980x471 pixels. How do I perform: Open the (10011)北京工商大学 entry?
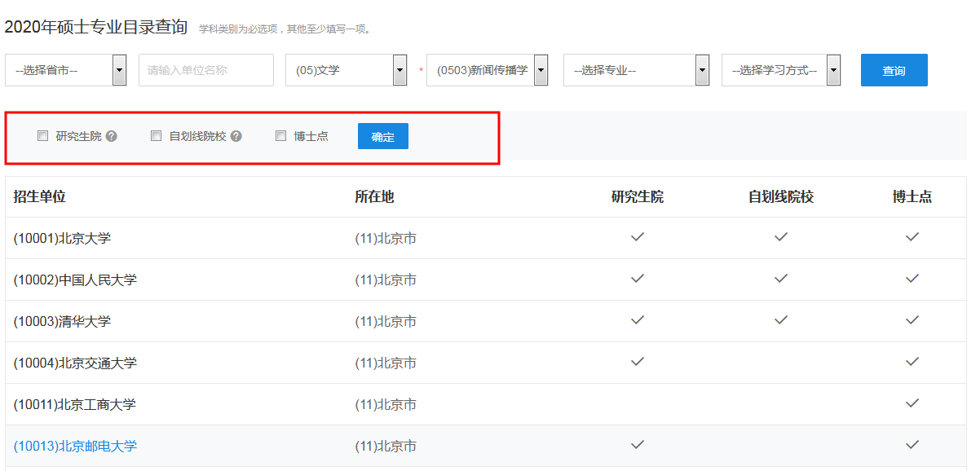[x=75, y=405]
